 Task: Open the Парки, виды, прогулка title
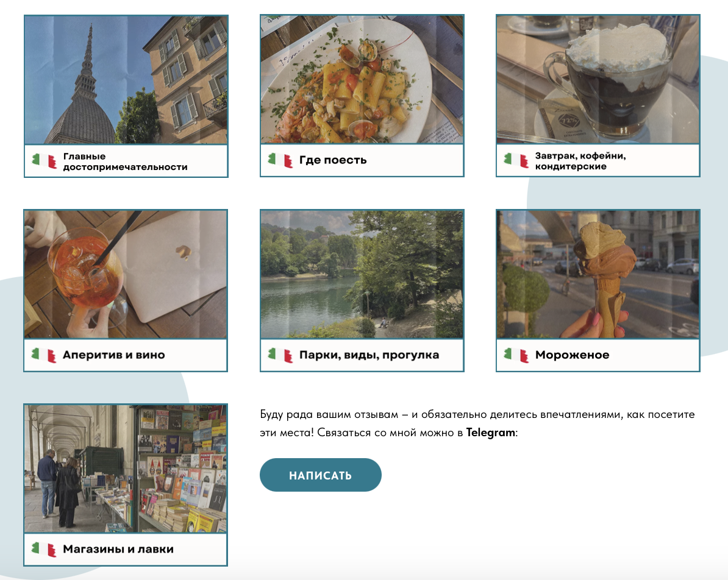pos(369,355)
